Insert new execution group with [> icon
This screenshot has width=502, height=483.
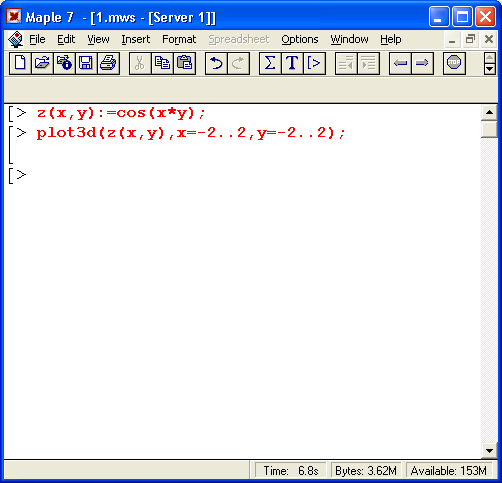tap(314, 63)
